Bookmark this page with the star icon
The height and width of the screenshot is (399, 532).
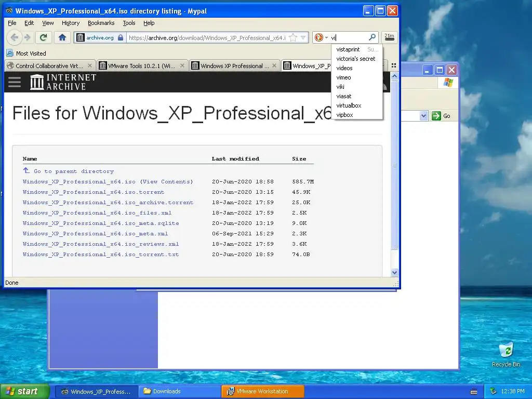(x=293, y=37)
